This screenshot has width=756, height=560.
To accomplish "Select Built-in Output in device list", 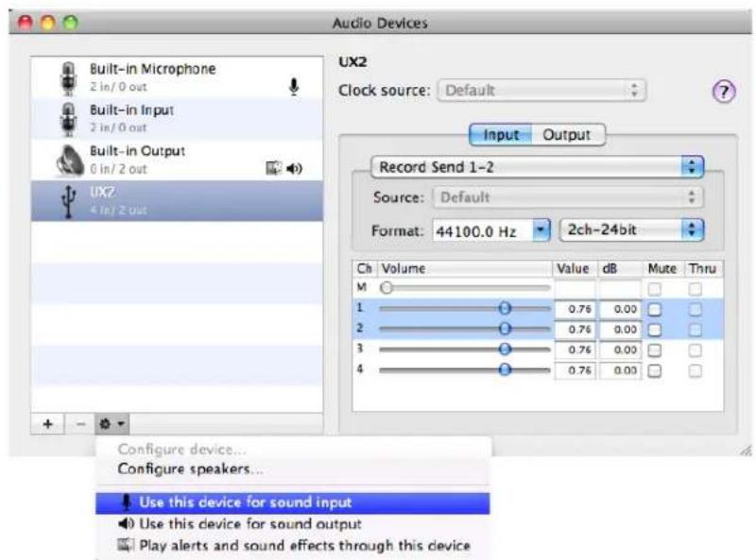I will pyautogui.click(x=177, y=160).
